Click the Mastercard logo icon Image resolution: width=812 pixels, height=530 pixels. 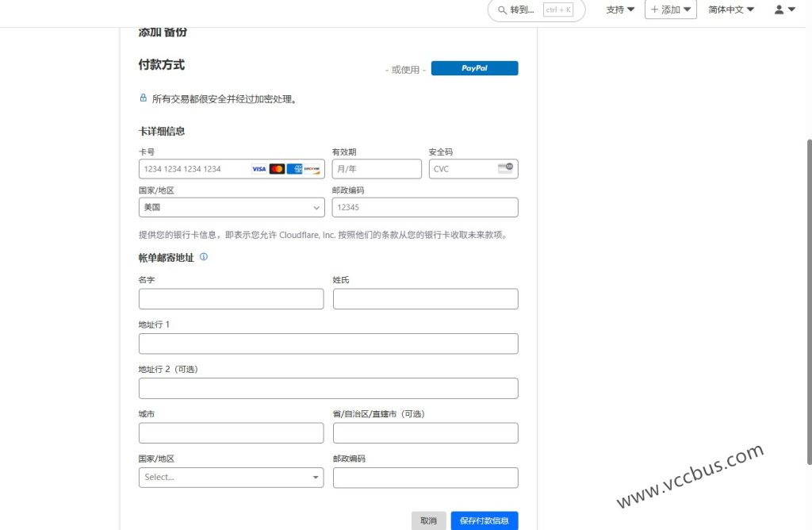click(x=277, y=169)
